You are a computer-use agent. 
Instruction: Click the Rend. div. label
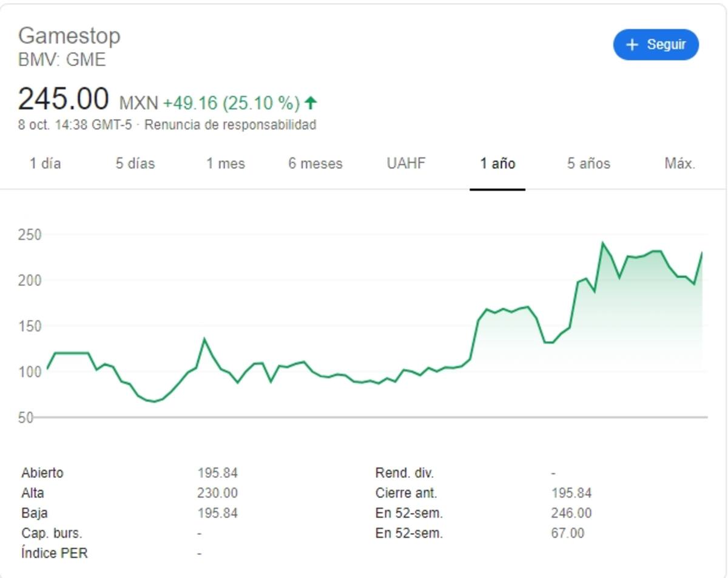[x=405, y=473]
